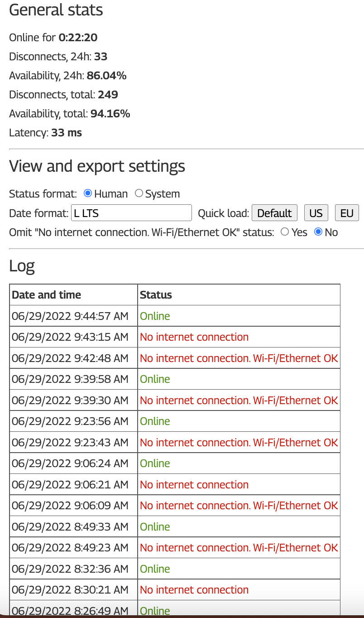This screenshot has width=364, height=618.
Task: Apply the US date format preset
Action: coord(316,212)
